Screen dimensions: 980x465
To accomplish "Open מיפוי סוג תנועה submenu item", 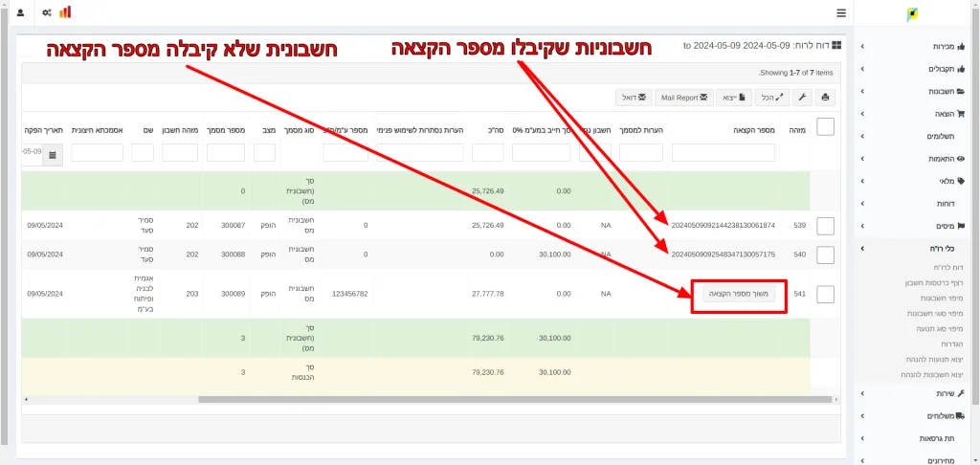I will (939, 328).
